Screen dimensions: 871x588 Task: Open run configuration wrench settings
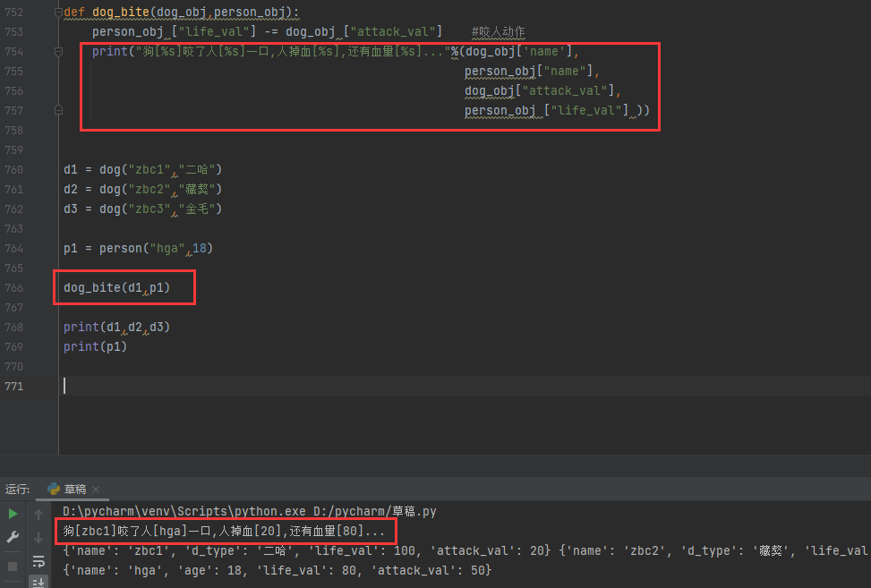pyautogui.click(x=13, y=537)
